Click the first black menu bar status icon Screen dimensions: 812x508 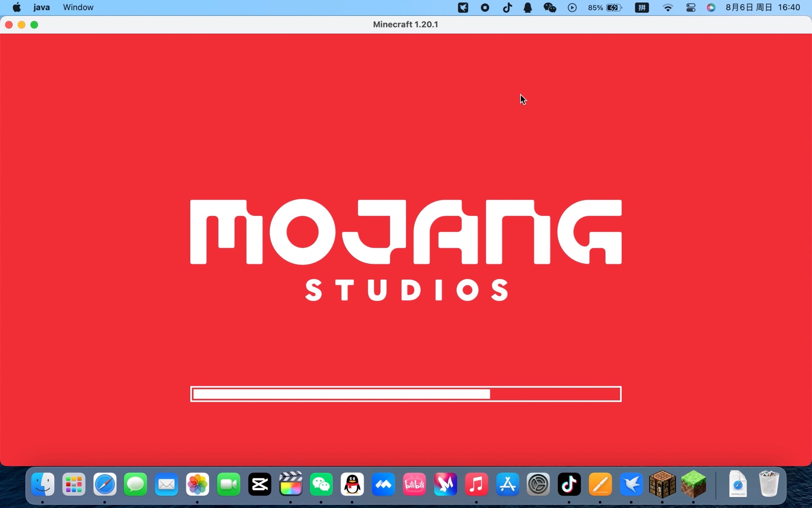coord(463,7)
